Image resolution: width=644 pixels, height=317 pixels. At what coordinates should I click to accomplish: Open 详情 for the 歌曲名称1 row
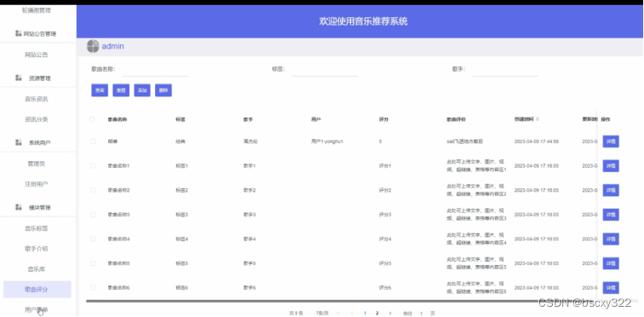click(x=611, y=165)
